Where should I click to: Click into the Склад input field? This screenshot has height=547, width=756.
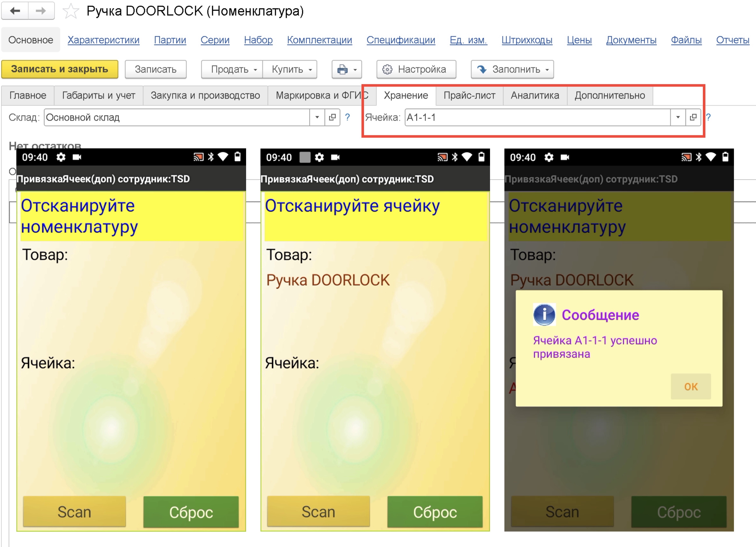tap(177, 117)
